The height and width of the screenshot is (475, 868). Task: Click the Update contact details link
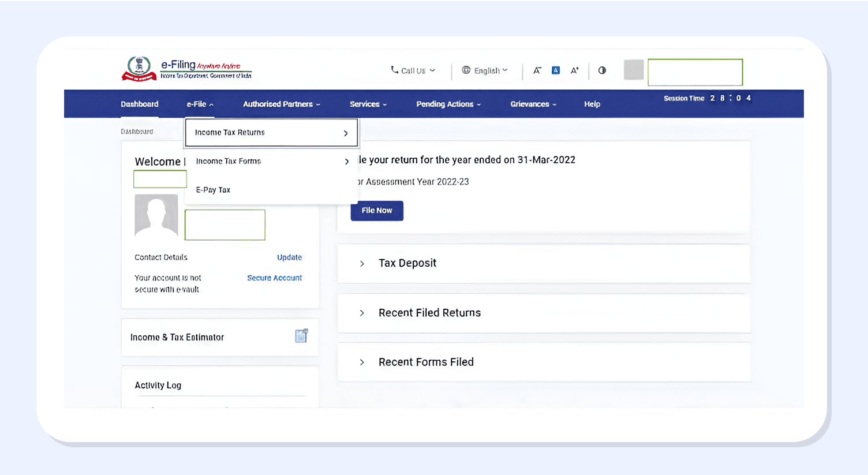tap(289, 257)
